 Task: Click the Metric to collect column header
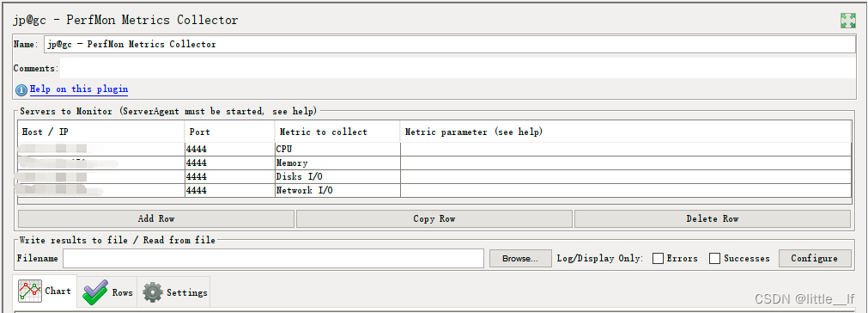click(337, 132)
